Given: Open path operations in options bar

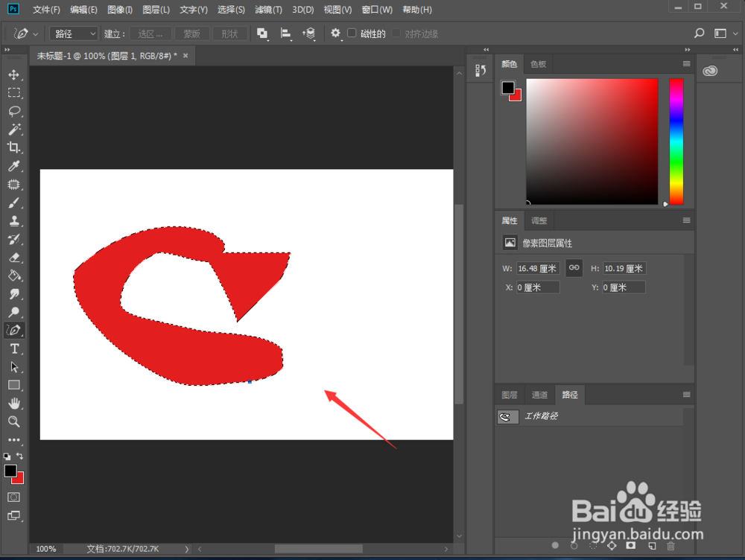Looking at the screenshot, I should tap(262, 34).
